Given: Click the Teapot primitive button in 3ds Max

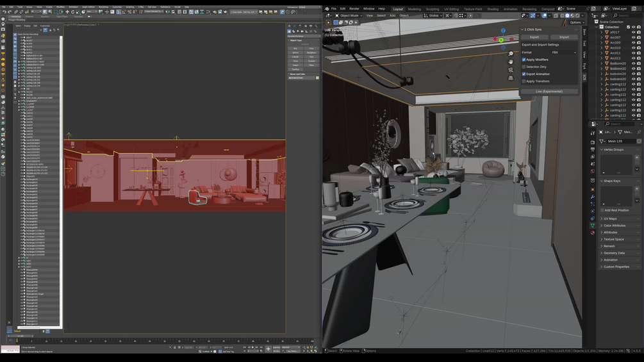Looking at the screenshot, I should point(295,65).
